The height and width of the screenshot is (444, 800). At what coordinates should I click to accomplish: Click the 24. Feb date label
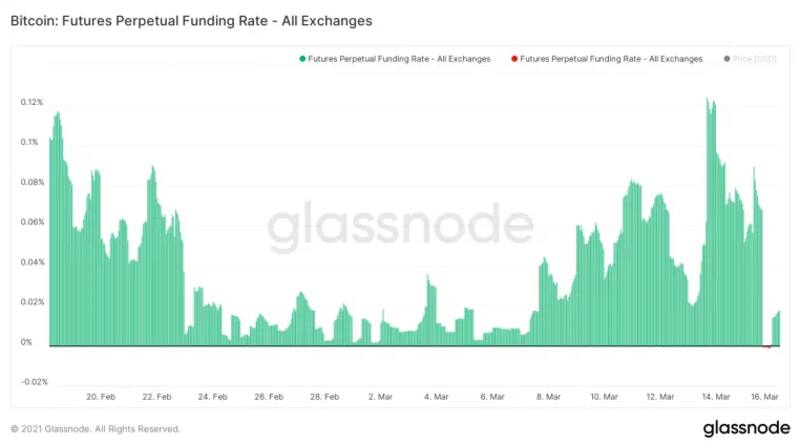click(x=212, y=397)
